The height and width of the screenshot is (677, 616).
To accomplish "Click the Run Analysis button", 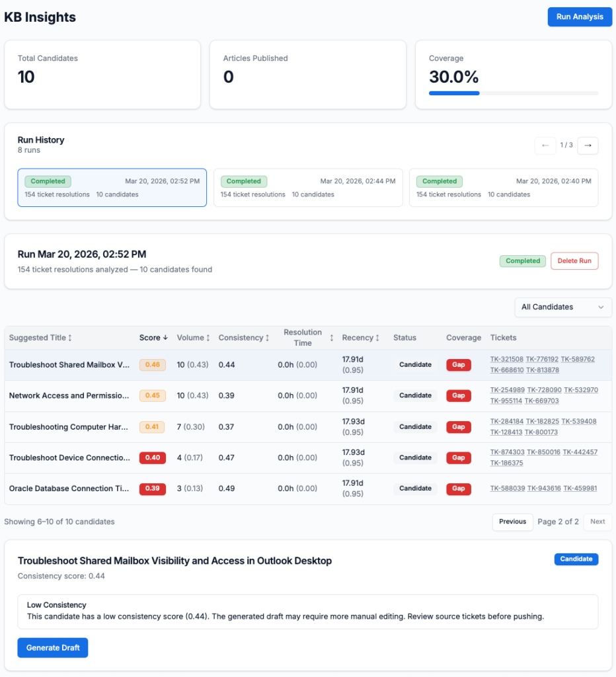I will [x=580, y=17].
